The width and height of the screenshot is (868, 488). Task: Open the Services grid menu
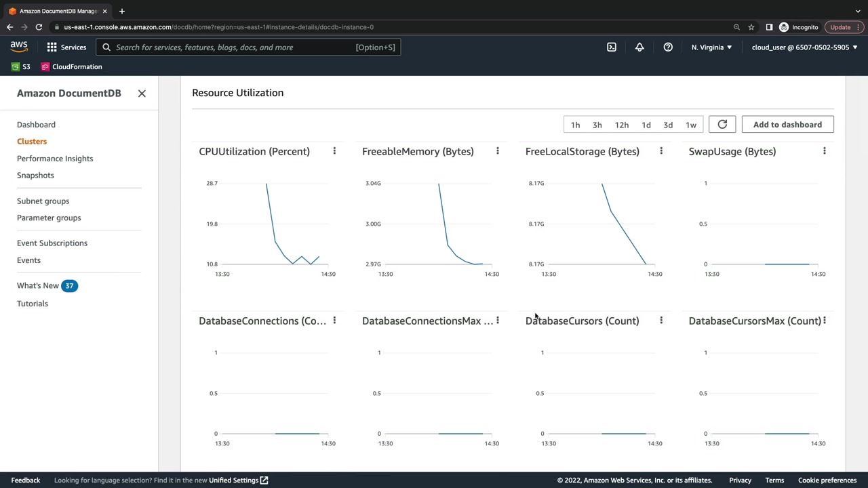(x=66, y=47)
